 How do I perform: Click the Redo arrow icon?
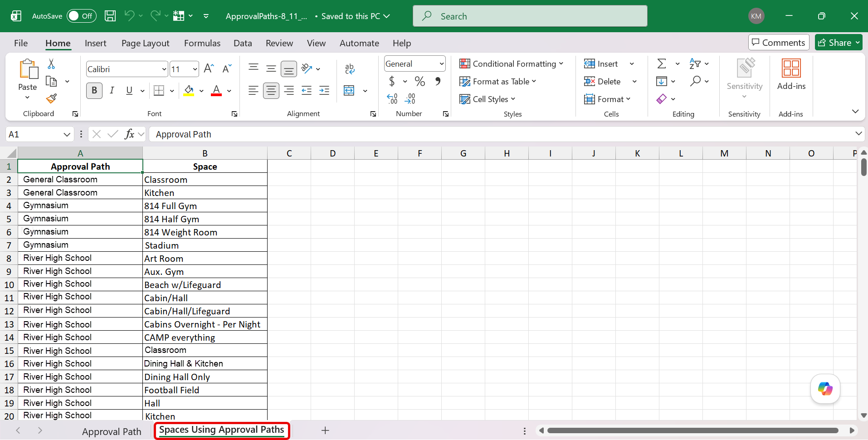(156, 16)
